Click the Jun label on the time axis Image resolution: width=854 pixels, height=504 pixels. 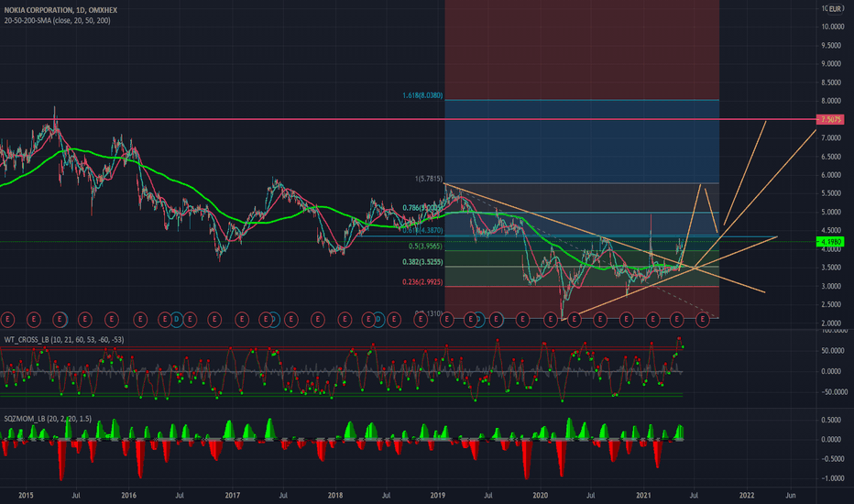click(790, 495)
